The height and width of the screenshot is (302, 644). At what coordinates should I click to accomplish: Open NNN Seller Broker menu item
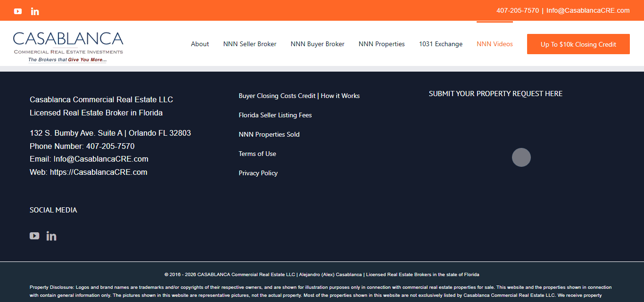[250, 44]
